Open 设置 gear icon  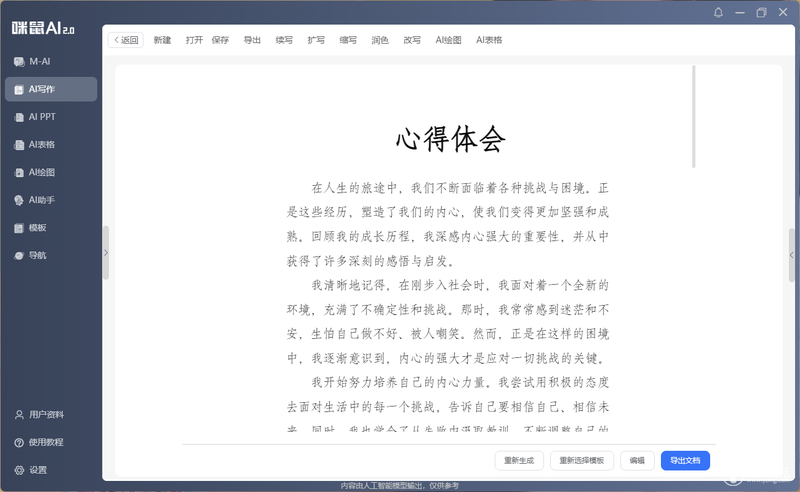pyautogui.click(x=19, y=470)
